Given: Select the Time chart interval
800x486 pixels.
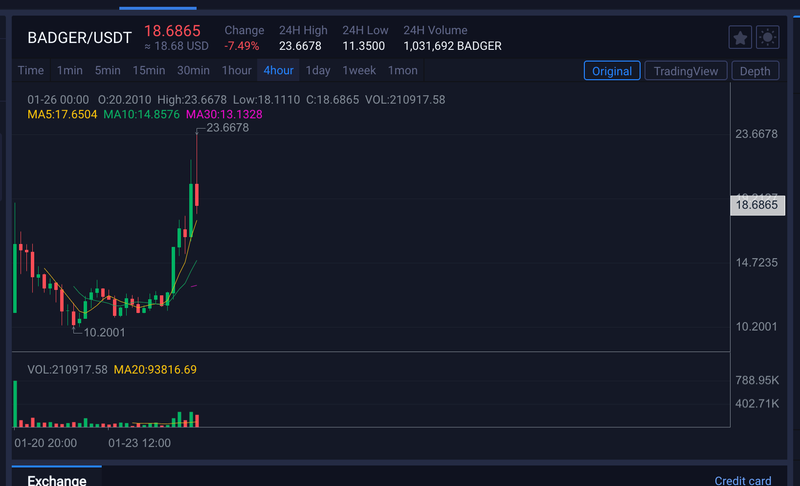Looking at the screenshot, I should point(31,70).
